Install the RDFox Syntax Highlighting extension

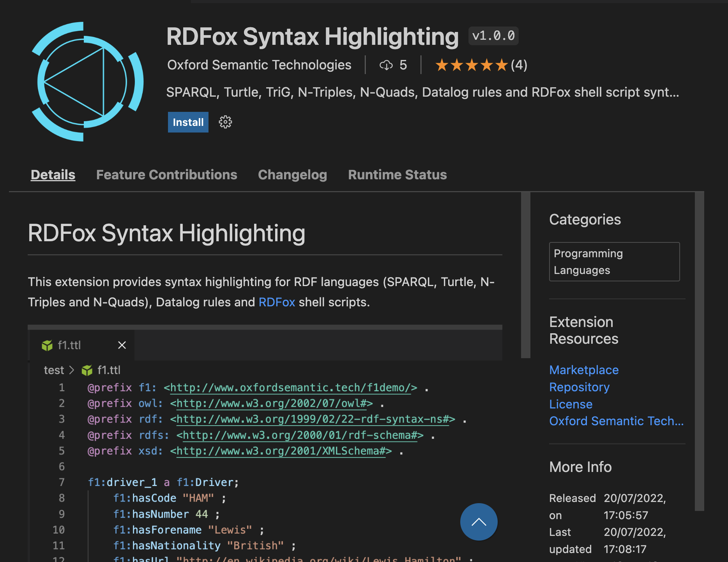[188, 122]
